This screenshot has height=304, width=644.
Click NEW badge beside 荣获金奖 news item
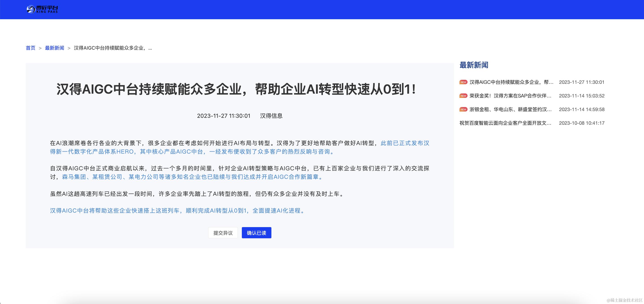[463, 96]
